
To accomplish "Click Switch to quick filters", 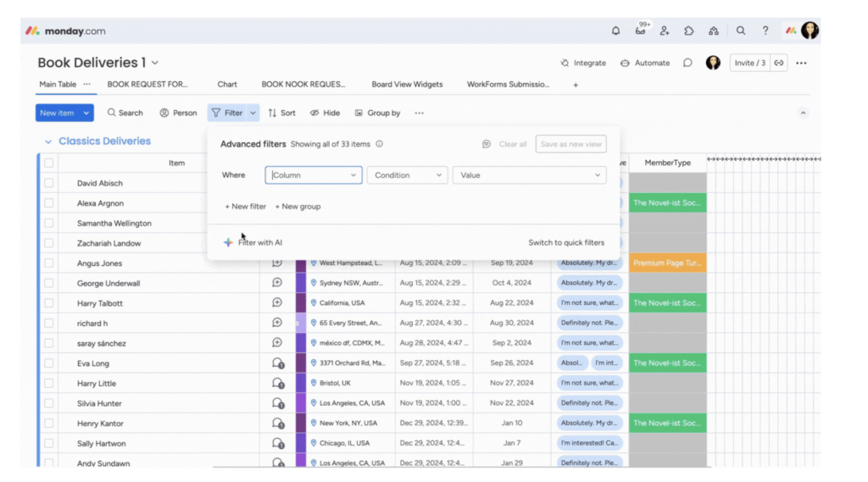I will pyautogui.click(x=566, y=242).
